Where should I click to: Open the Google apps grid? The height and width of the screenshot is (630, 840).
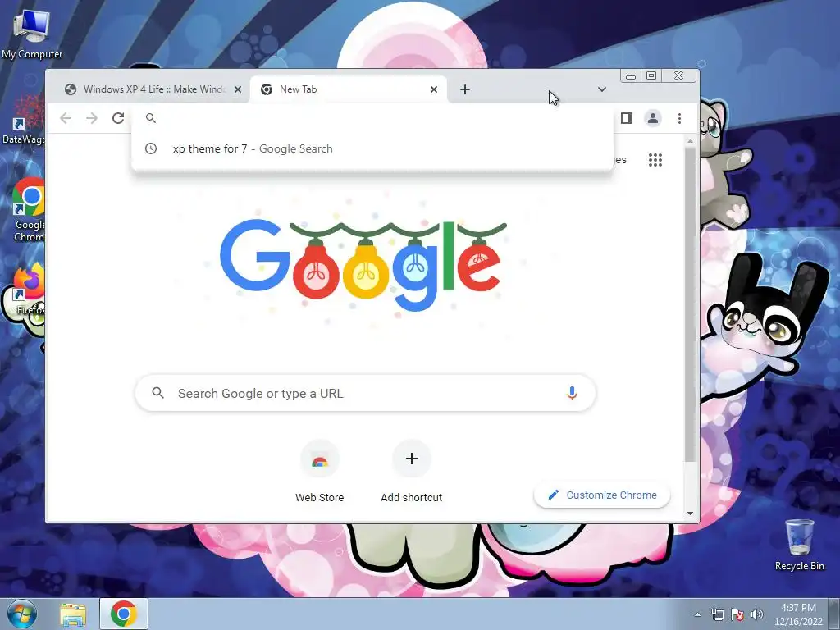tap(655, 160)
